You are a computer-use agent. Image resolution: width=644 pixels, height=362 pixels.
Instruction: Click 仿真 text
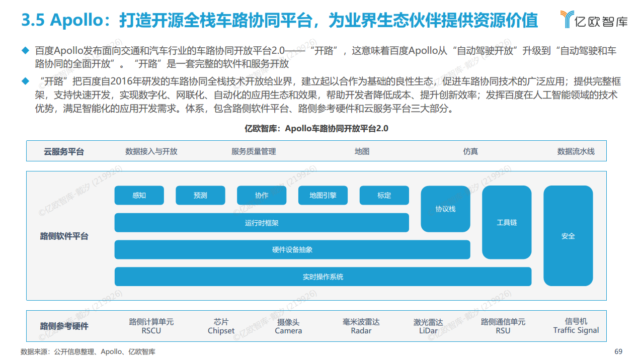tap(470, 151)
